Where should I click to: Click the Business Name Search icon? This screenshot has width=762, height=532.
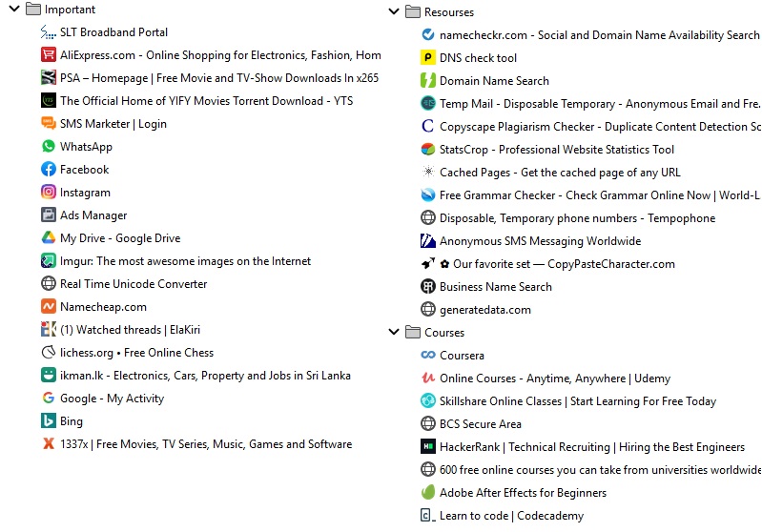point(427,287)
